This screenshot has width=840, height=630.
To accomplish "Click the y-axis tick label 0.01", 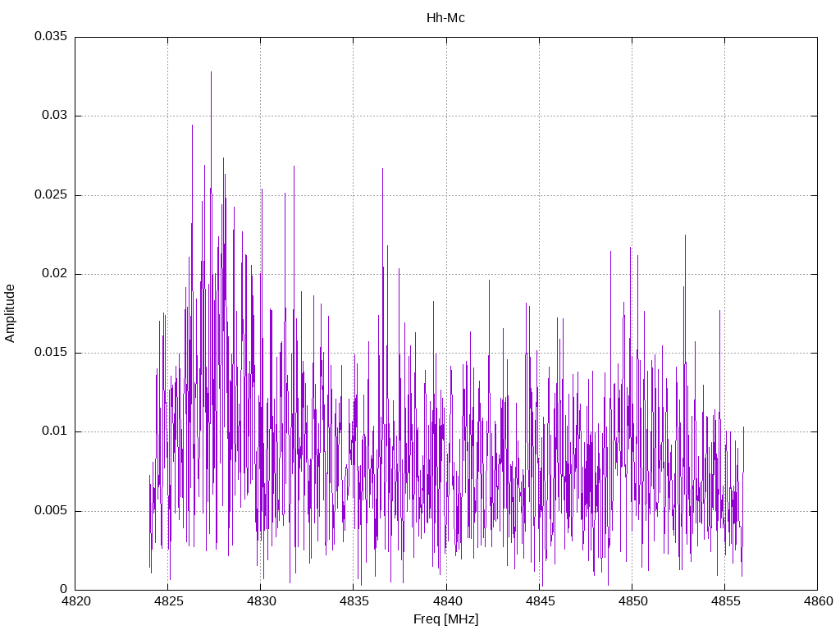I will (x=55, y=431).
